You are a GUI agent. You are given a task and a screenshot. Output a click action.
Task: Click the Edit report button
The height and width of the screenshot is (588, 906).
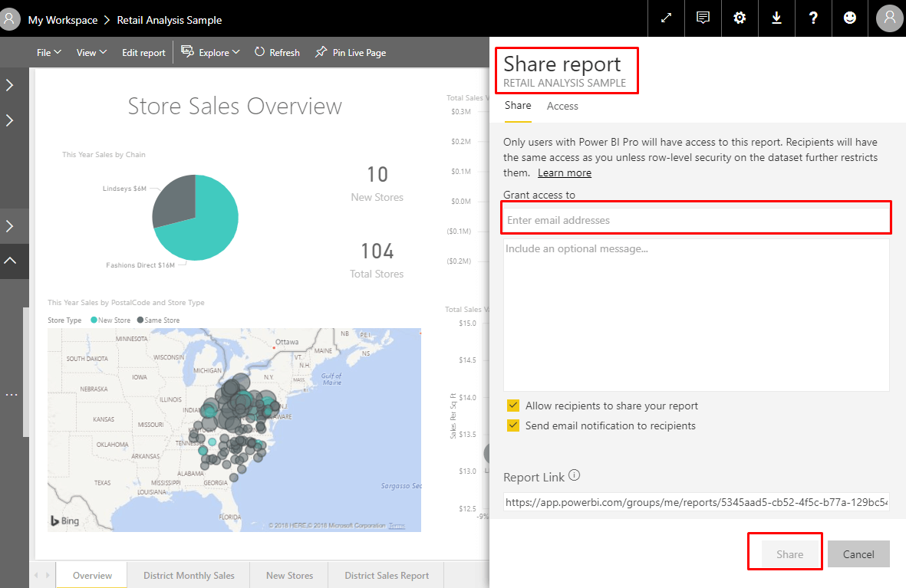pos(144,53)
